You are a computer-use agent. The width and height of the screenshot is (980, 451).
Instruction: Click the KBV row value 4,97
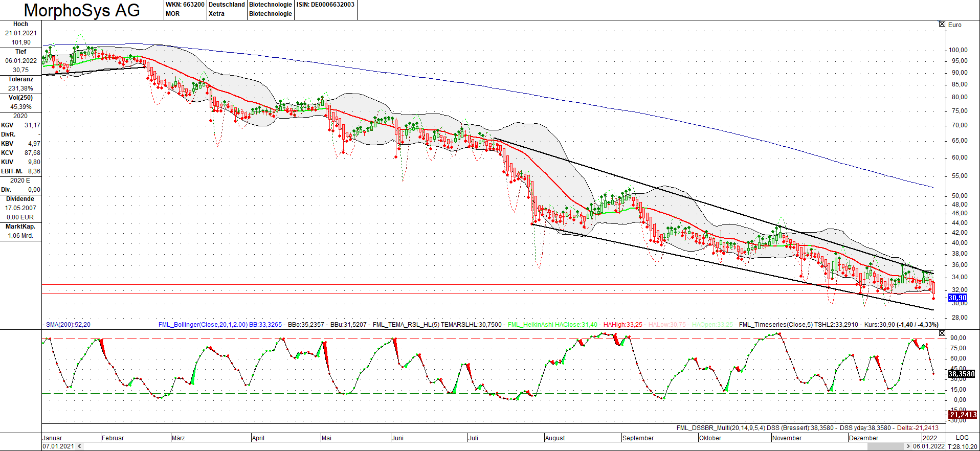pos(34,144)
